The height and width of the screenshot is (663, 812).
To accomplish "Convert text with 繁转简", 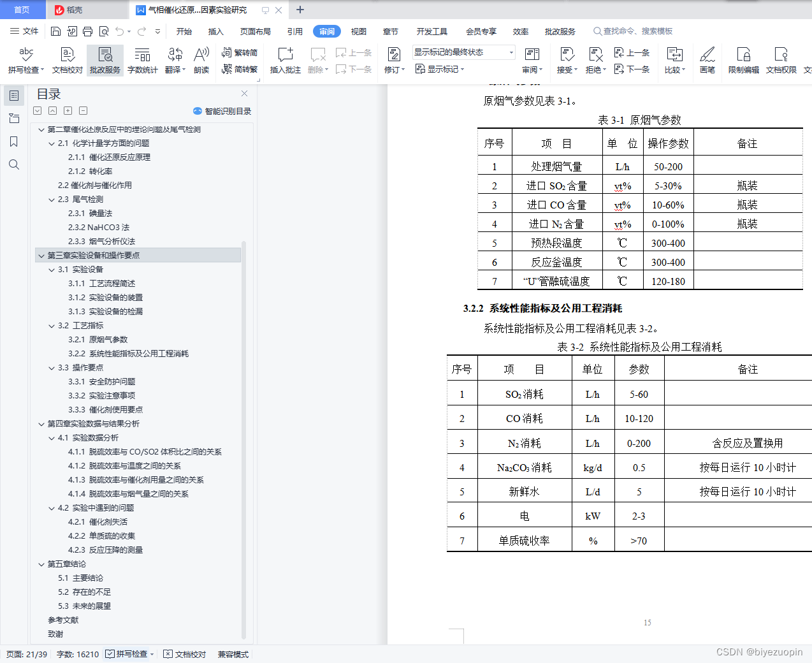I will 240,53.
